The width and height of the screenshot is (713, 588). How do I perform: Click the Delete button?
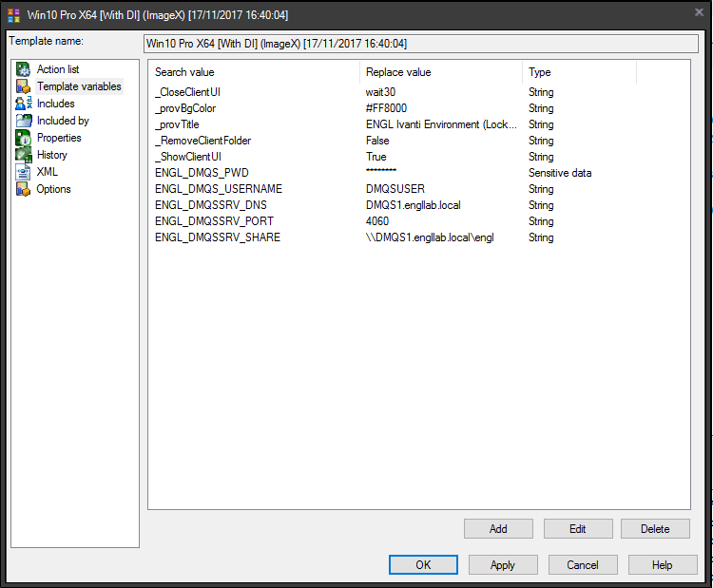click(x=655, y=529)
